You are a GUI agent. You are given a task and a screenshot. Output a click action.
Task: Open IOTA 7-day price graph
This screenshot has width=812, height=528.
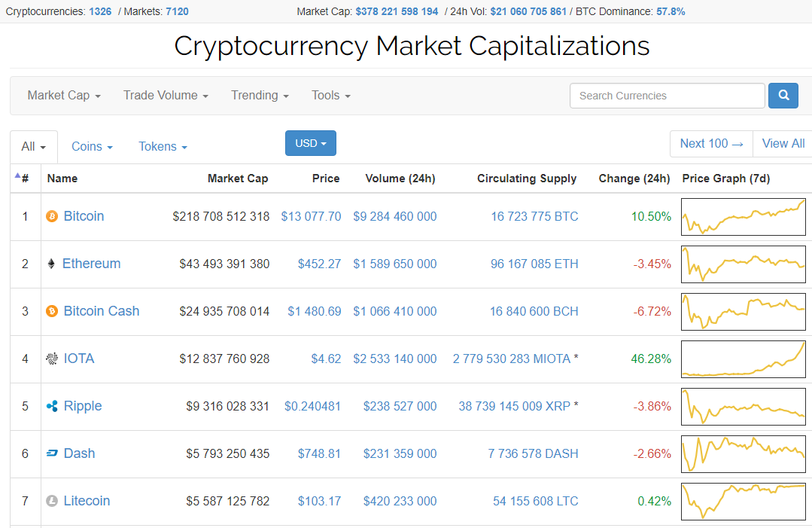tap(743, 359)
